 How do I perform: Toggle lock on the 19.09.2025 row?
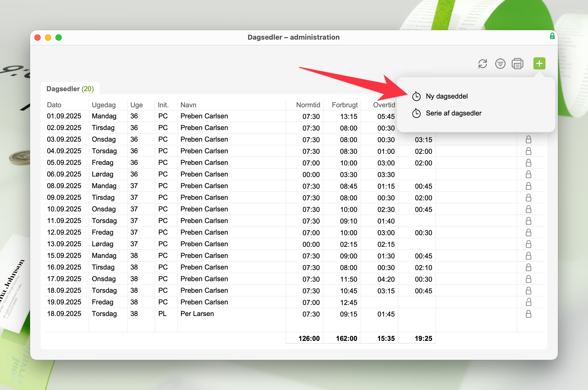pos(528,302)
